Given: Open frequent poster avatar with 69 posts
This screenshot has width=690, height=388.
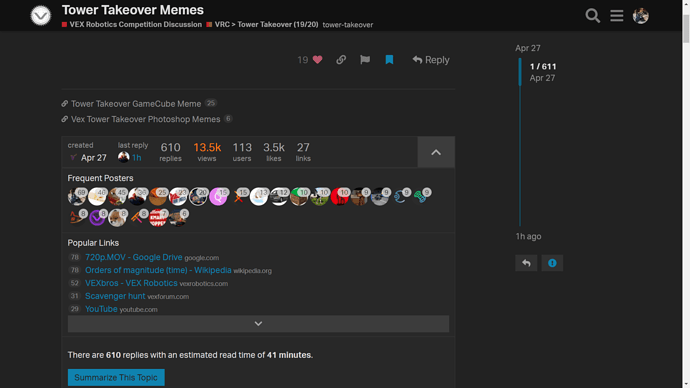Looking at the screenshot, I should [77, 197].
